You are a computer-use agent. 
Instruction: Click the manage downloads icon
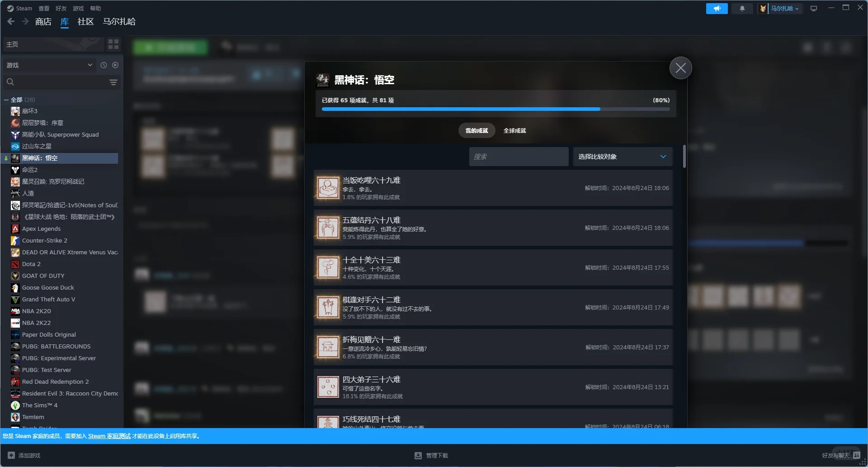(418, 455)
